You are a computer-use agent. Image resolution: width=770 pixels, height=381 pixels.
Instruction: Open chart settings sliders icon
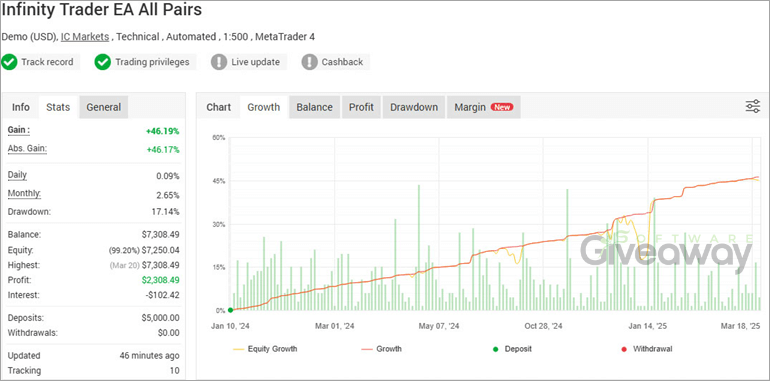pos(753,106)
